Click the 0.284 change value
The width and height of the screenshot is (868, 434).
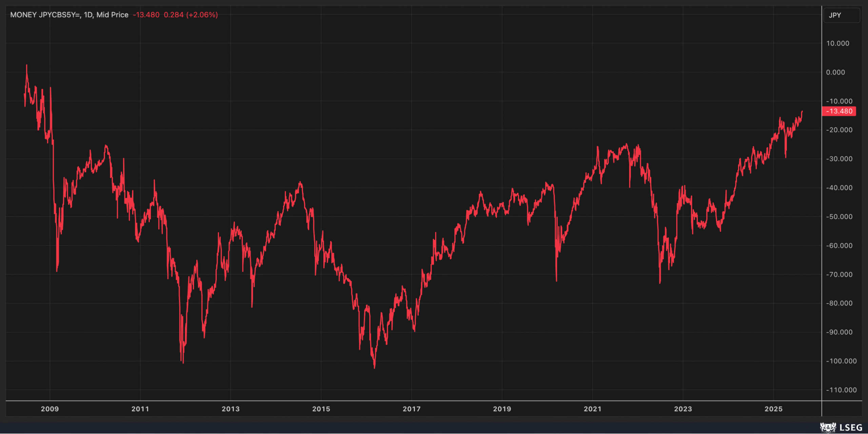tap(174, 15)
